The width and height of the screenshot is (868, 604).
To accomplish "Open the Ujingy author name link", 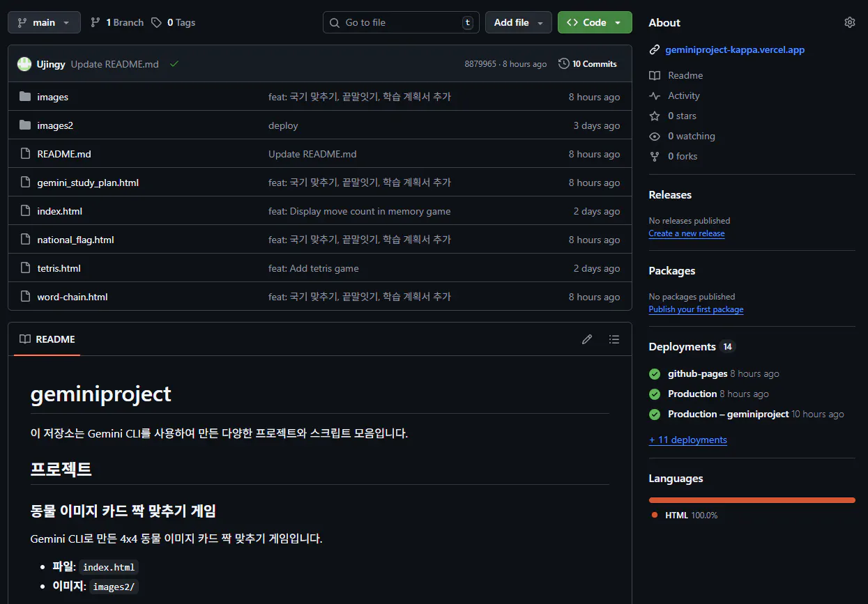I will click(x=51, y=64).
